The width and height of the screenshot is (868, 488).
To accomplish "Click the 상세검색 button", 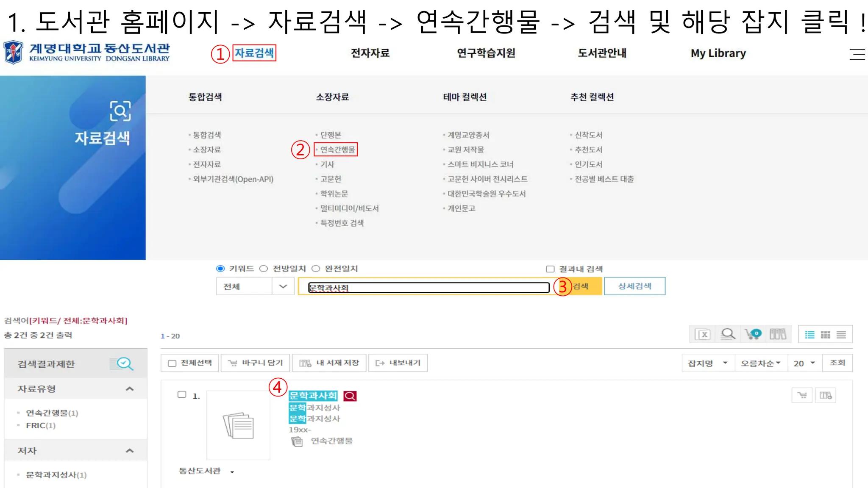I will [634, 286].
